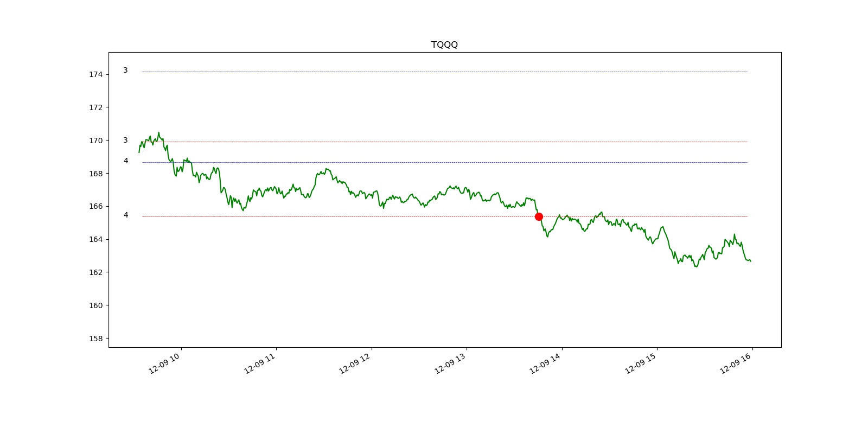Select the y-axis label 160

[95, 305]
